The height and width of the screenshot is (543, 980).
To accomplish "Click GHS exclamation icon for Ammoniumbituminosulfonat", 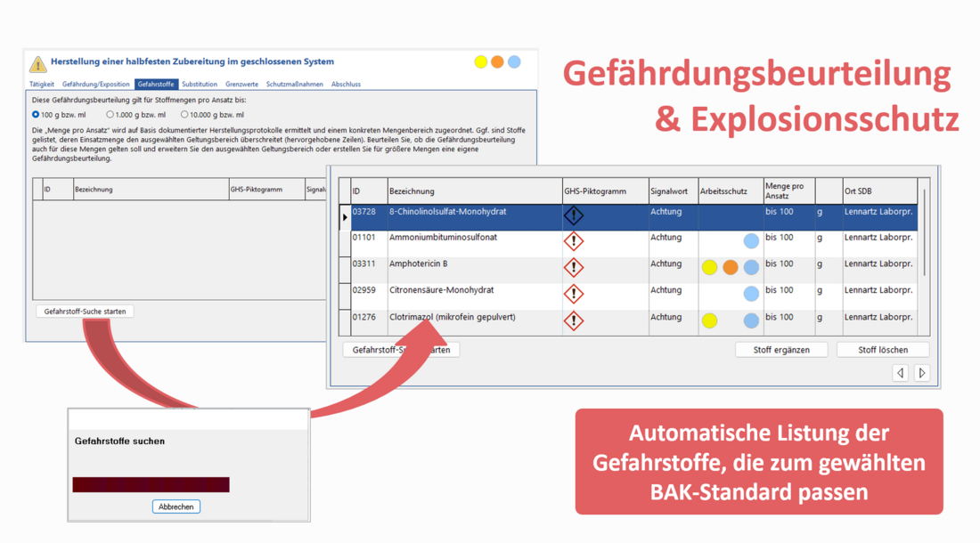I will point(574,241).
